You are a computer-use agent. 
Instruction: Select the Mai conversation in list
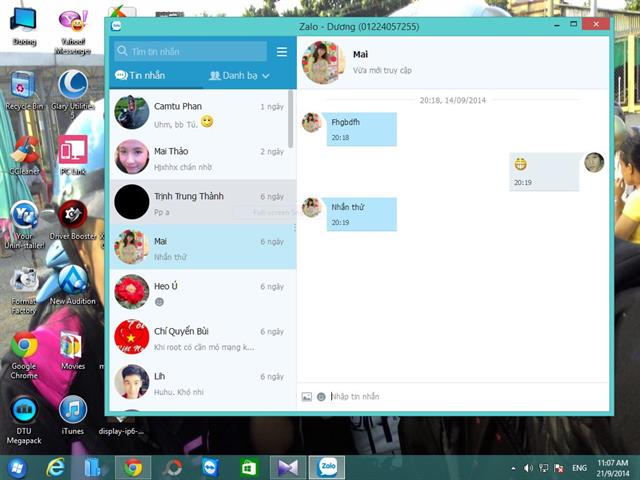[202, 247]
